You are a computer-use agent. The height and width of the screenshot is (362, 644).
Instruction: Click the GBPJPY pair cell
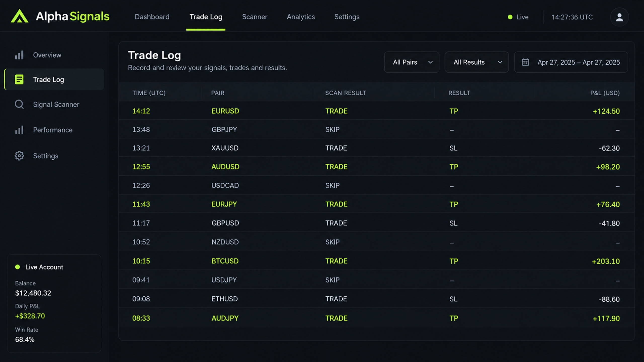(x=224, y=129)
